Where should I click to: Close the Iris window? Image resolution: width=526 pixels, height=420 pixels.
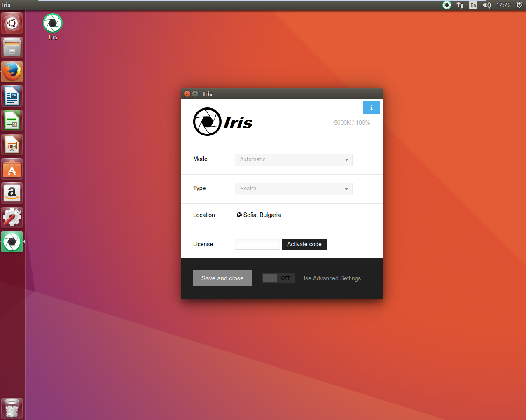pyautogui.click(x=187, y=94)
